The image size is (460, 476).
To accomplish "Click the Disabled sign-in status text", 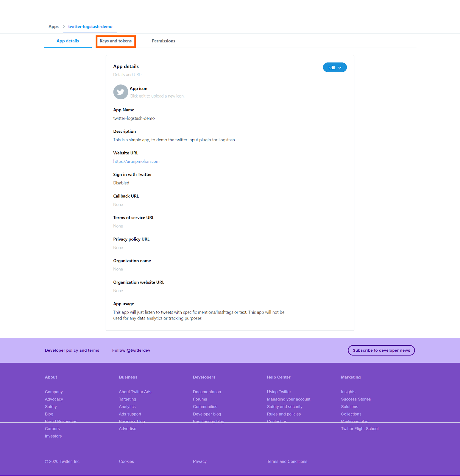I will coord(121,183).
